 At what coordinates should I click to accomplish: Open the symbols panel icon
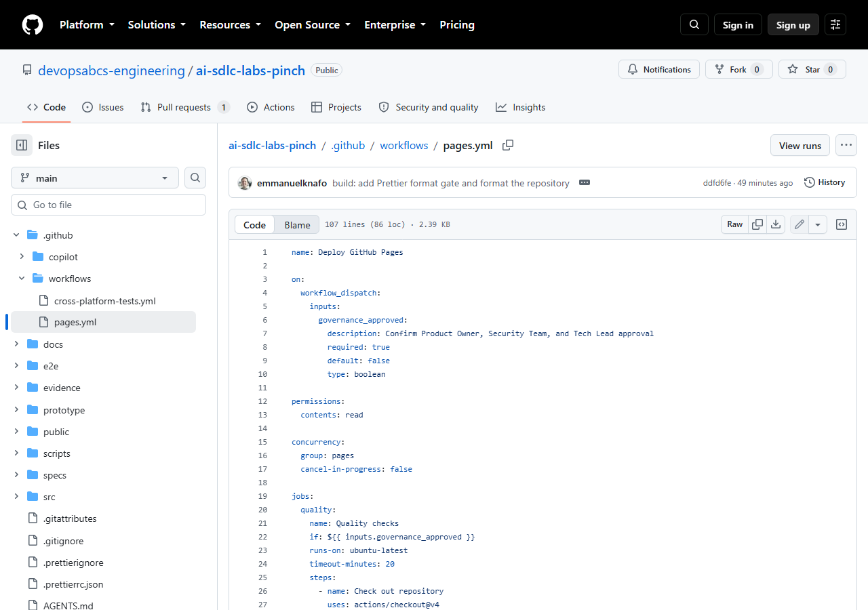click(x=842, y=224)
